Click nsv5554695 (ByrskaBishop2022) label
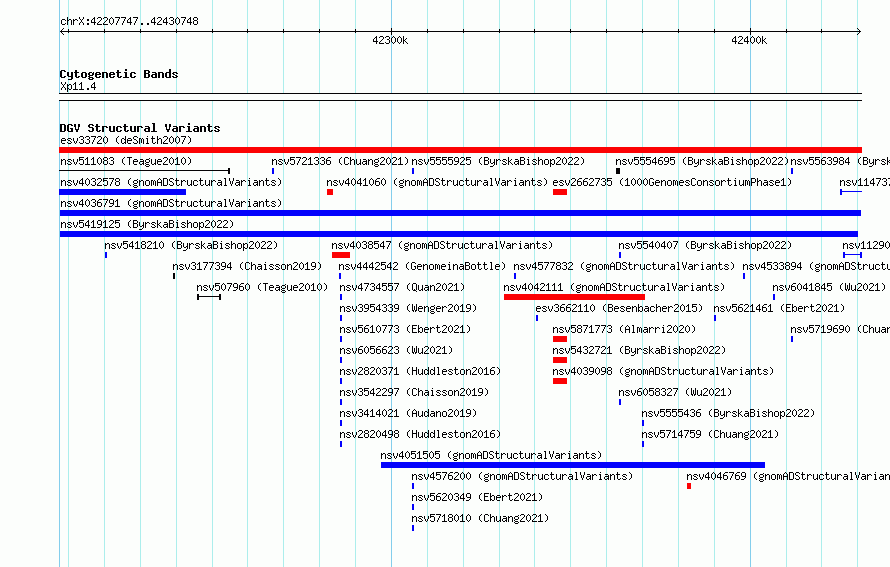 [702, 161]
